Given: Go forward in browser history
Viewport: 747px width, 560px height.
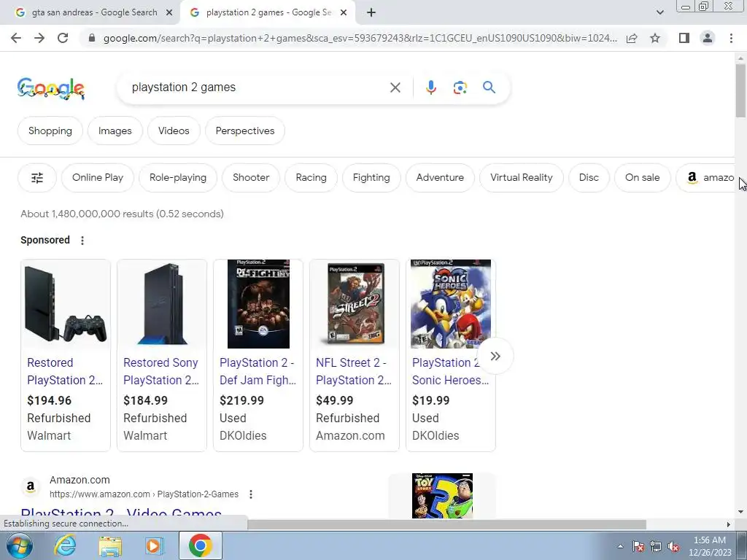Looking at the screenshot, I should click(x=39, y=38).
